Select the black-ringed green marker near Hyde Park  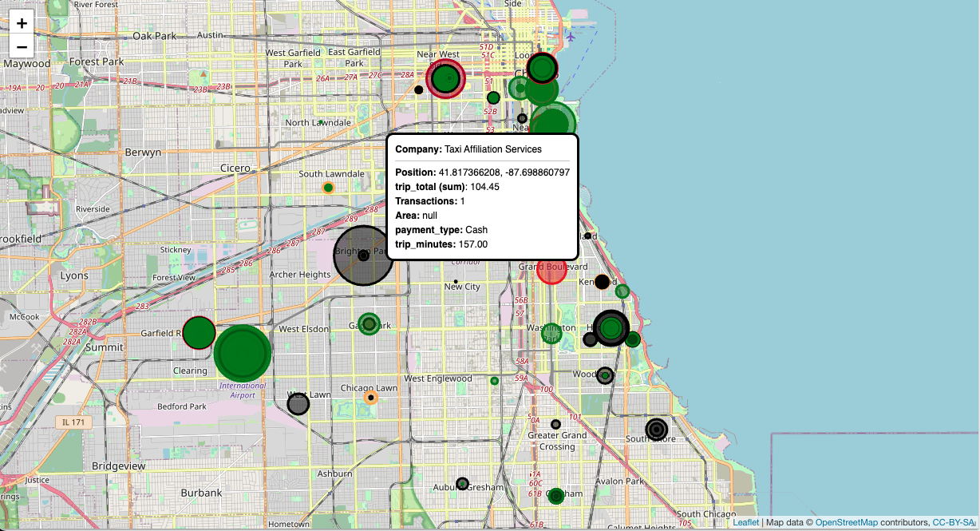(611, 327)
